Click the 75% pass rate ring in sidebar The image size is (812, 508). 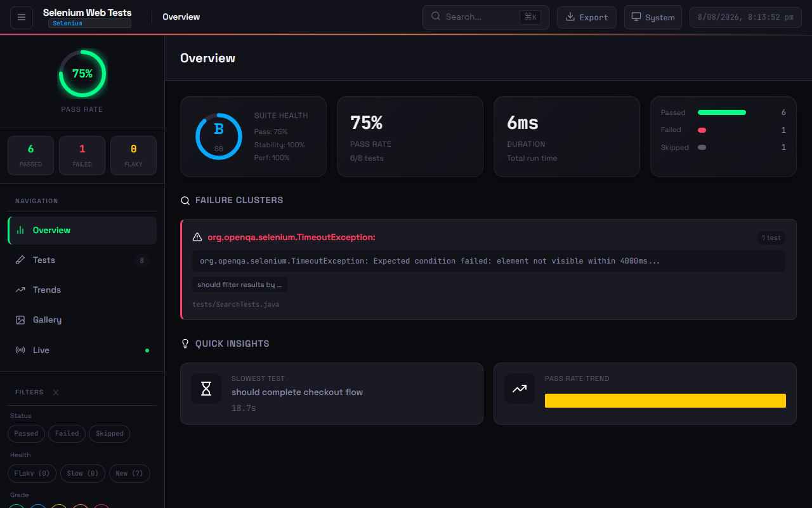point(82,74)
